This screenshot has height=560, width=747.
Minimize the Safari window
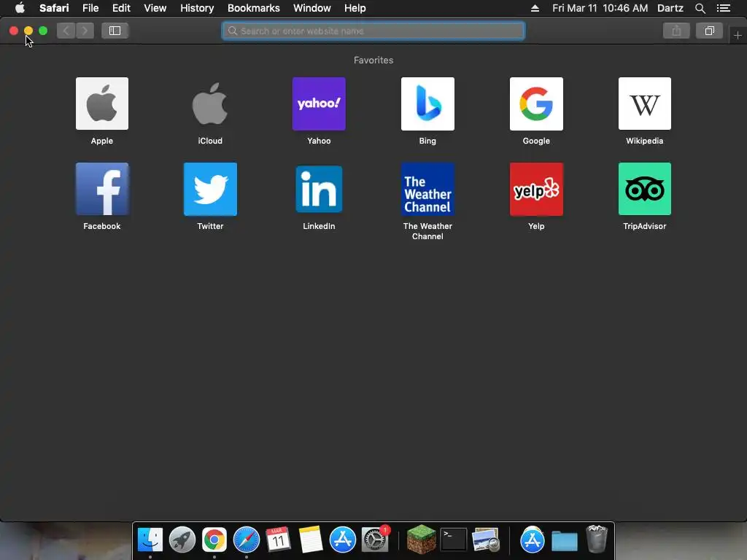(28, 31)
